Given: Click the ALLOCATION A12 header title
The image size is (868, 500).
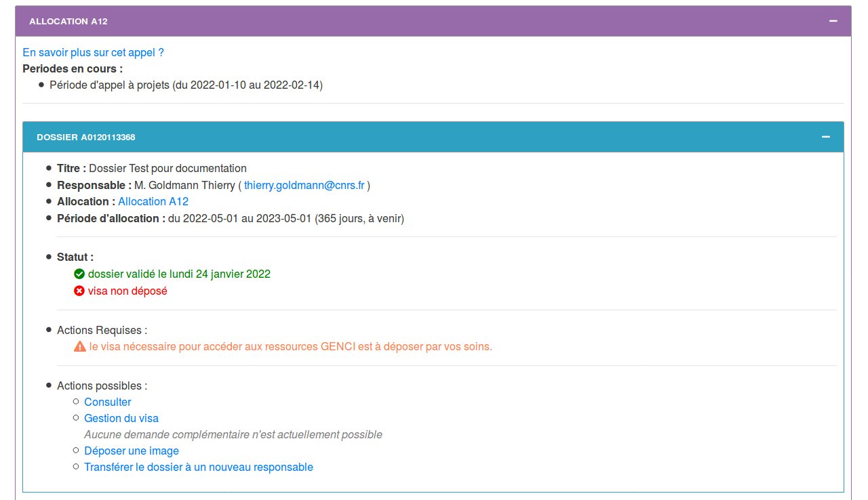Looking at the screenshot, I should pos(68,21).
